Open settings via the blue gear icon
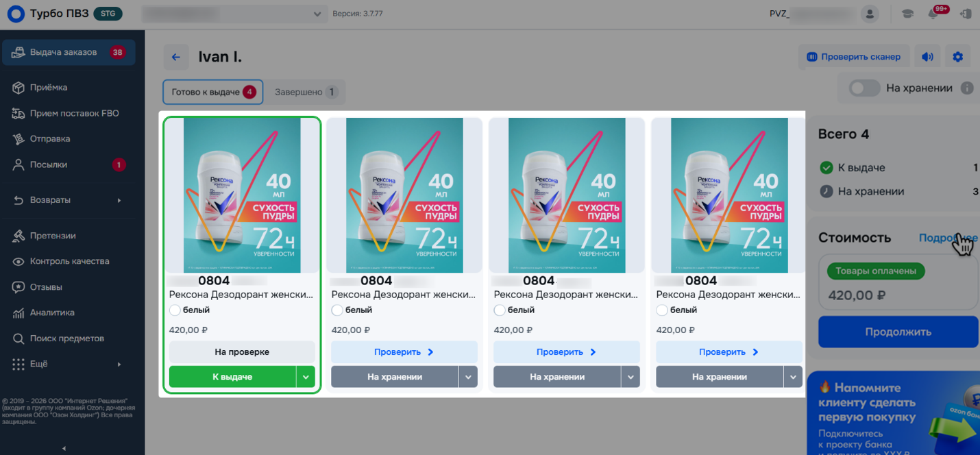This screenshot has width=980, height=455. pyautogui.click(x=957, y=57)
